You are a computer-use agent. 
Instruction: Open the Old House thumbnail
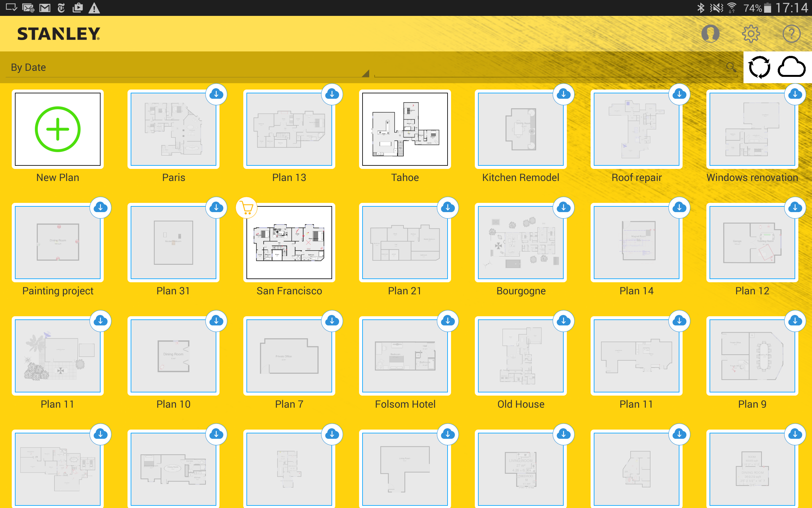(521, 356)
